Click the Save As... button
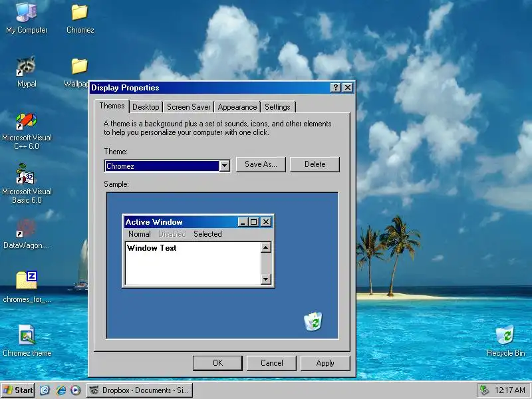 point(261,164)
